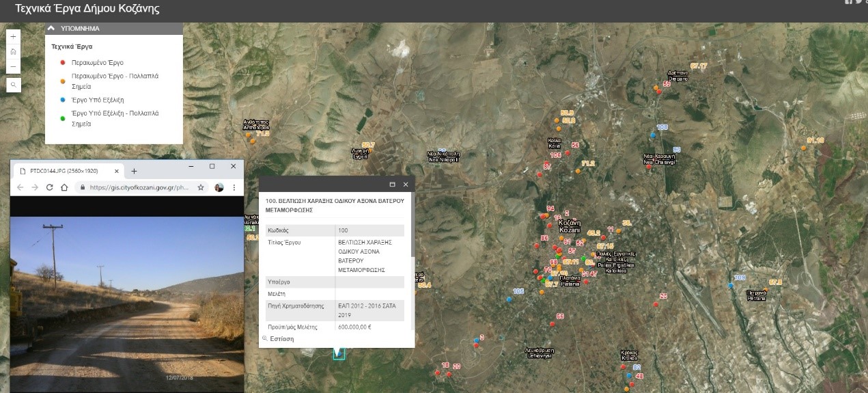Close the project 100 info popup
Screen dimensions: 868x393
click(x=406, y=185)
